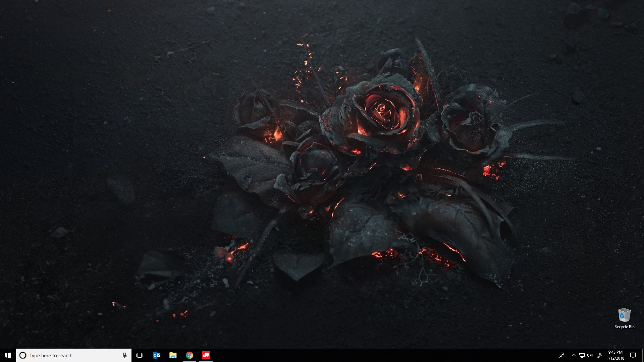This screenshot has width=644, height=362.
Task: Click the Show Desktop sliver
Action: (643, 355)
